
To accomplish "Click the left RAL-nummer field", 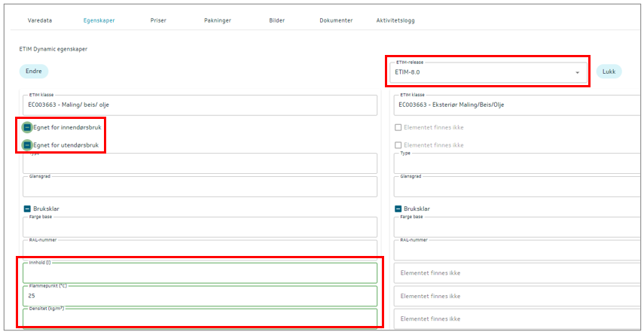I will (200, 250).
